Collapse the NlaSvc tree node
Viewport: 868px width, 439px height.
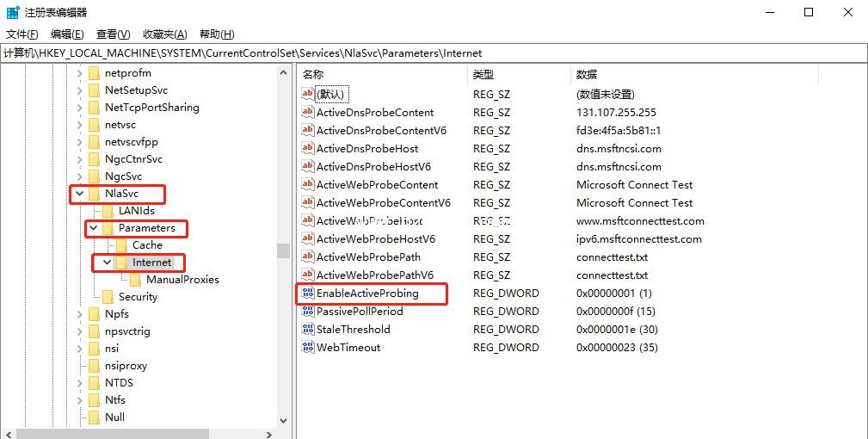click(80, 193)
